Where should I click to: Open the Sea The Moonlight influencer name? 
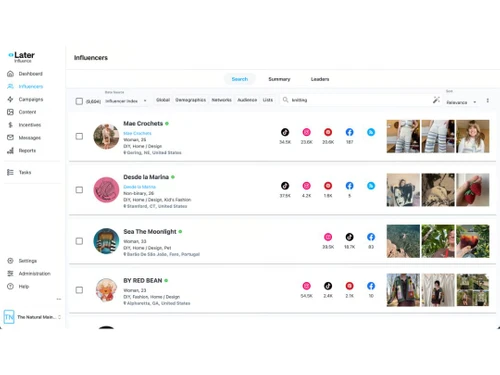[x=150, y=232]
